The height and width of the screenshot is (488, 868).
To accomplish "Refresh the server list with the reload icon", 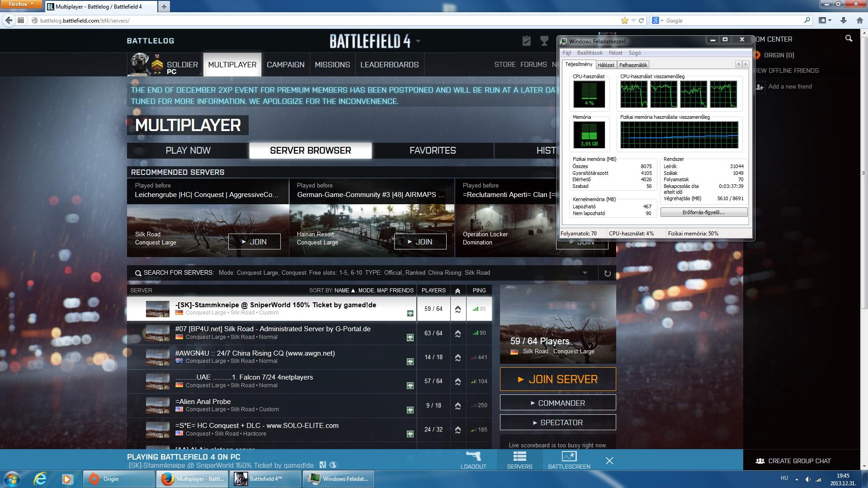I will 607,273.
